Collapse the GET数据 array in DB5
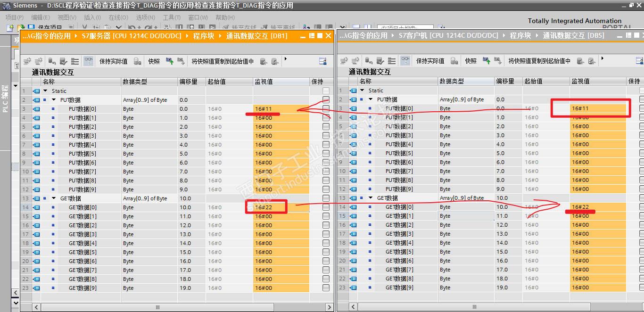The height and width of the screenshot is (312, 644). pos(371,198)
